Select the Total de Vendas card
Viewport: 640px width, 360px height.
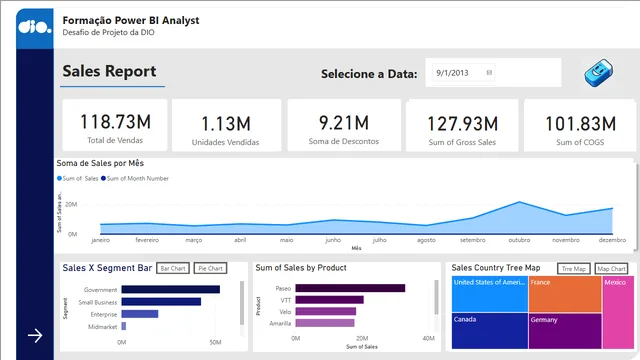pos(115,125)
